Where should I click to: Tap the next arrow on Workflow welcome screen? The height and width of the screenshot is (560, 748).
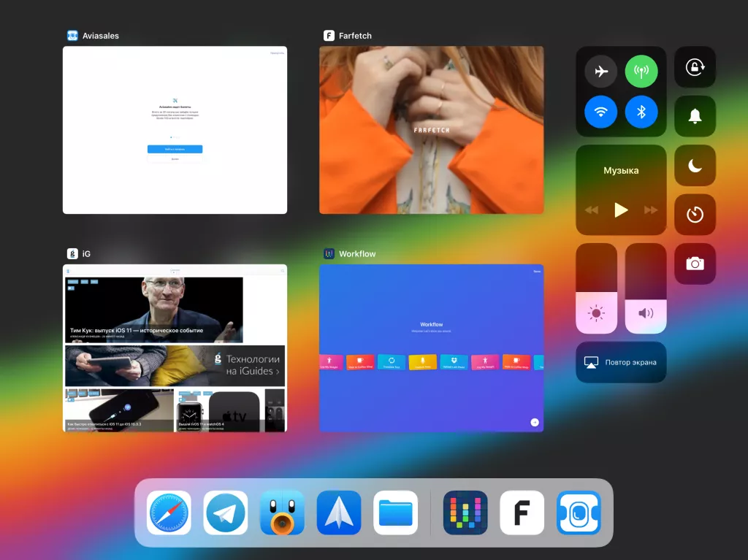point(534,422)
